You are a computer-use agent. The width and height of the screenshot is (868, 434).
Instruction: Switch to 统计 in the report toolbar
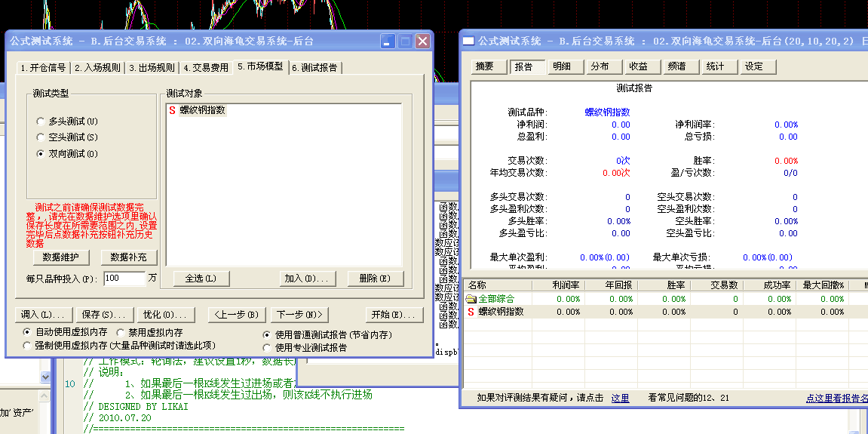pos(715,66)
